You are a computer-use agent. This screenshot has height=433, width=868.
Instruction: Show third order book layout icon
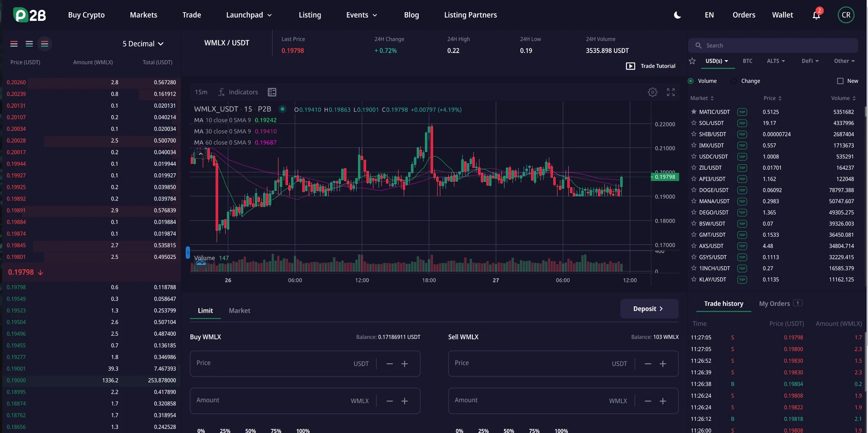click(44, 44)
